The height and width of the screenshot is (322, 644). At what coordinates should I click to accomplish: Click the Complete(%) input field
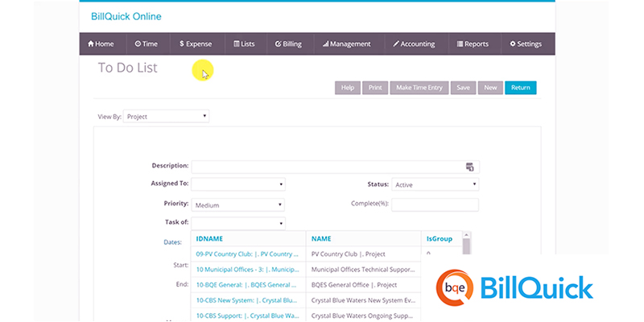[435, 204]
